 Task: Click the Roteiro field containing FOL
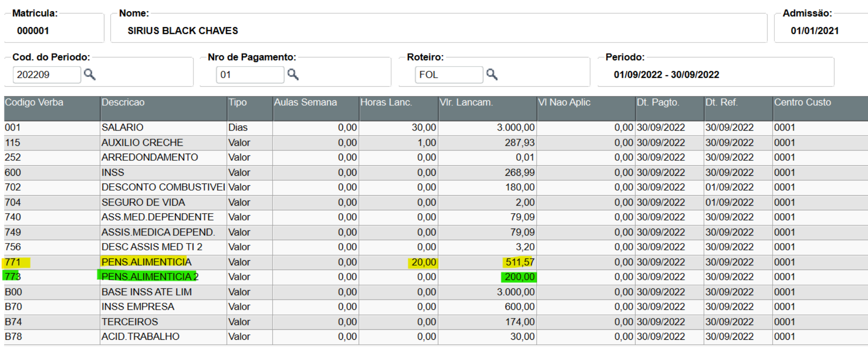449,75
